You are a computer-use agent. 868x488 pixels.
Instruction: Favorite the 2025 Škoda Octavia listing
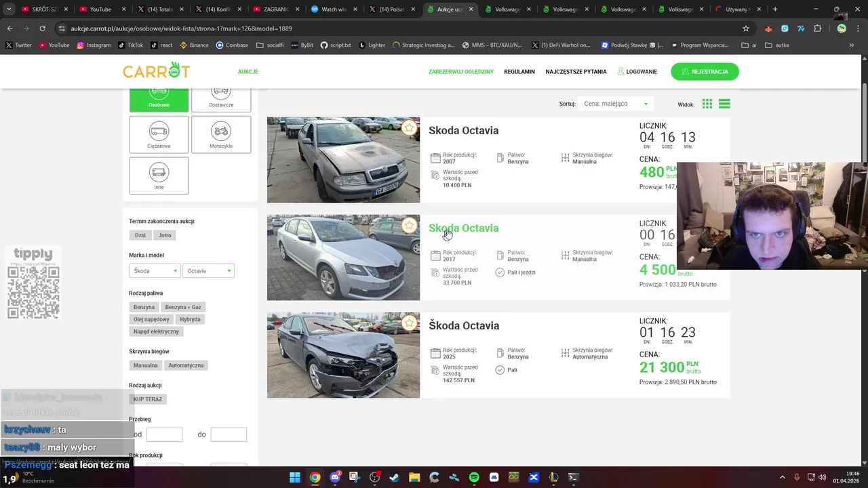[409, 323]
